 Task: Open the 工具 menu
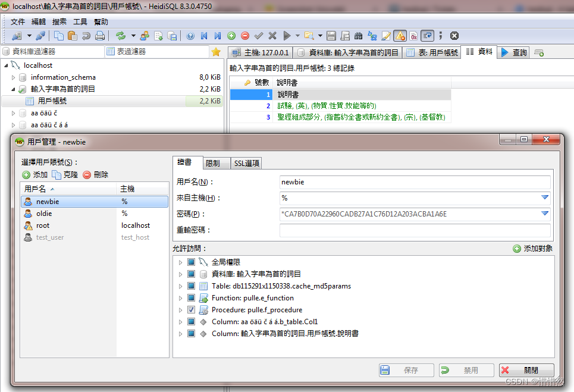(80, 22)
